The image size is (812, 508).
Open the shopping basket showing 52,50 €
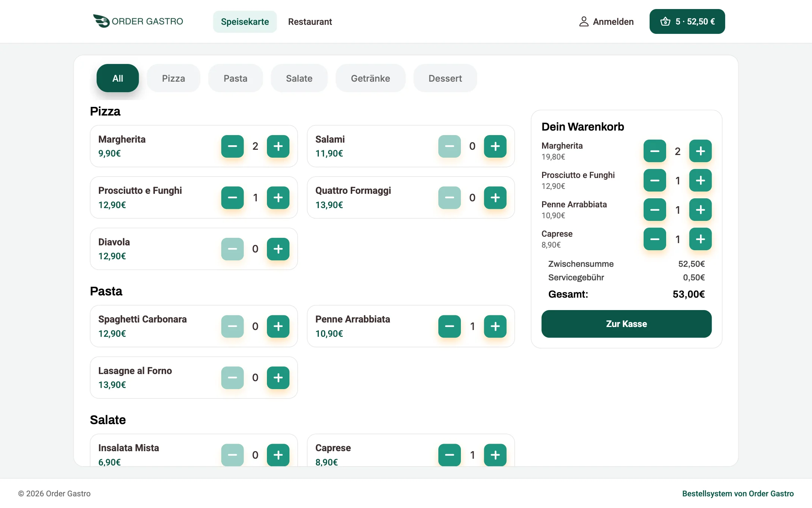click(x=687, y=21)
